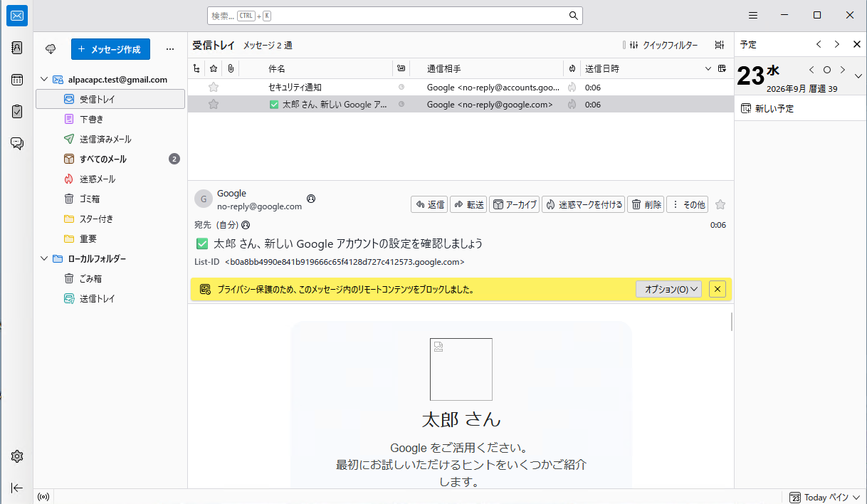Toggle star in message header pane
The height and width of the screenshot is (504, 867).
[720, 205]
